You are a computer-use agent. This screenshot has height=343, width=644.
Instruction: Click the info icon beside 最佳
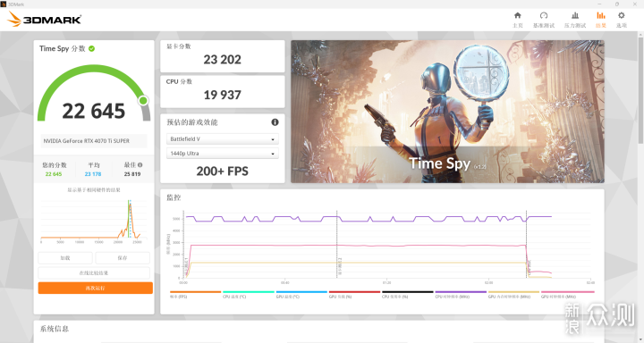point(140,165)
